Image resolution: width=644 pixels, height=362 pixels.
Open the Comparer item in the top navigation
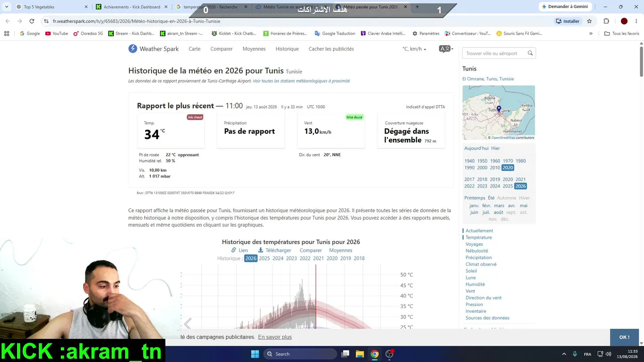221,49
